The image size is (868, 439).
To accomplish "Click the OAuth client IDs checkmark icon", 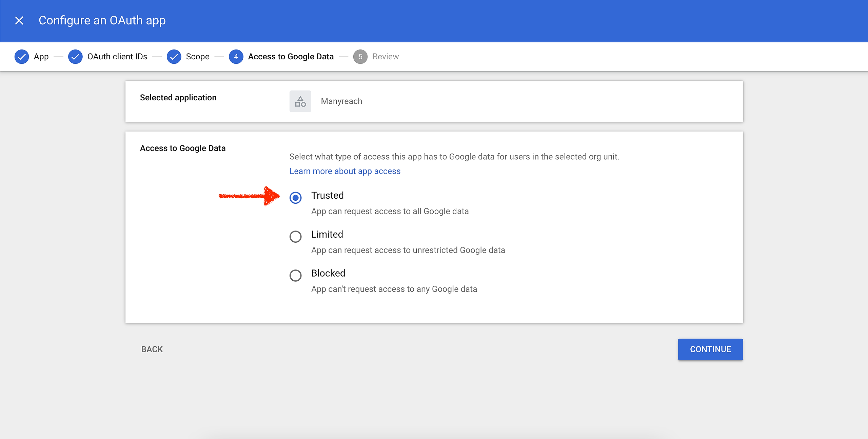I will click(75, 57).
